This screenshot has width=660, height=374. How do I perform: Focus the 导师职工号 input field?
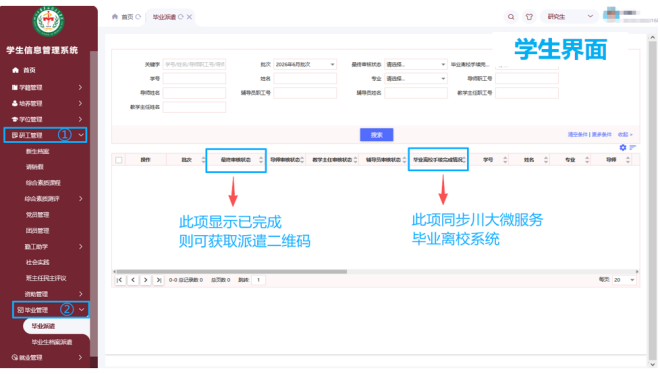[527, 79]
